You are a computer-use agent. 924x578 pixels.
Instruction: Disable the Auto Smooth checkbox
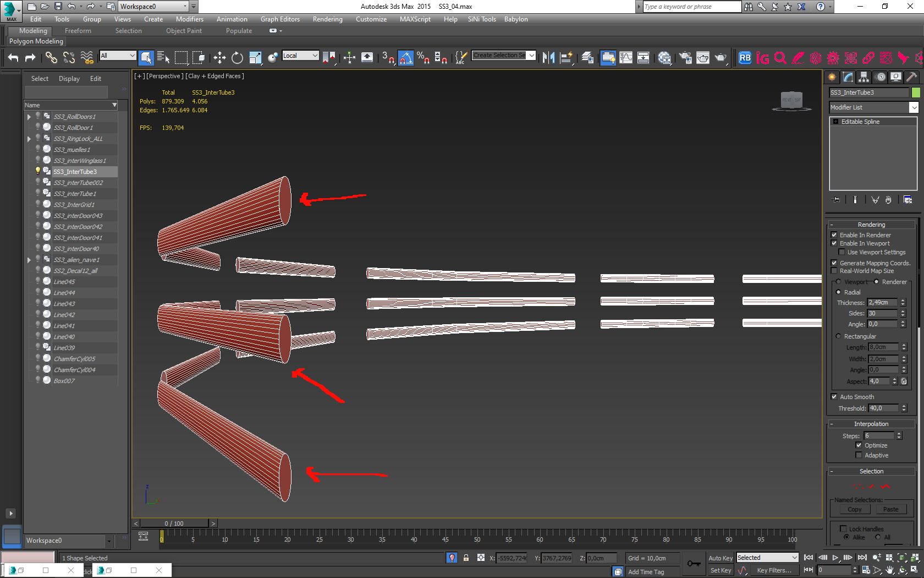pyautogui.click(x=834, y=397)
